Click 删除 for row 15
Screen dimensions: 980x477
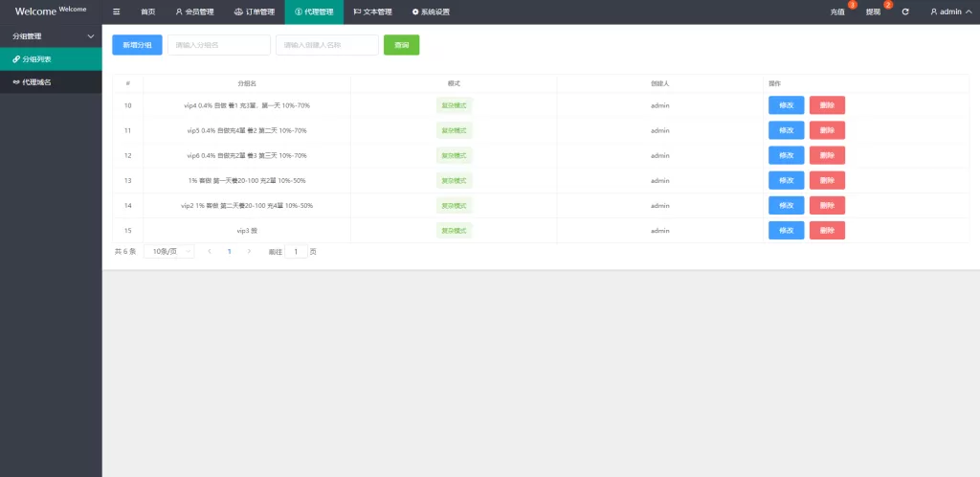(x=827, y=230)
